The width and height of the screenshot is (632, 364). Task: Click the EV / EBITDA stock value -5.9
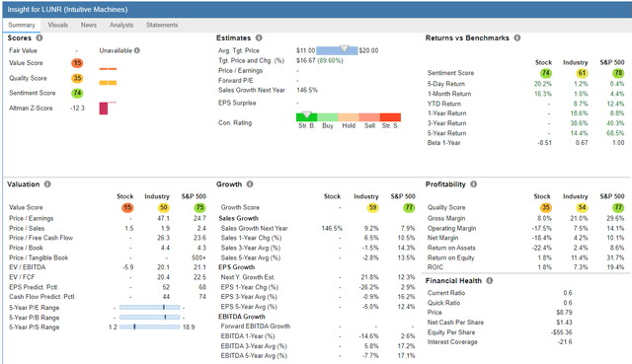click(x=127, y=267)
